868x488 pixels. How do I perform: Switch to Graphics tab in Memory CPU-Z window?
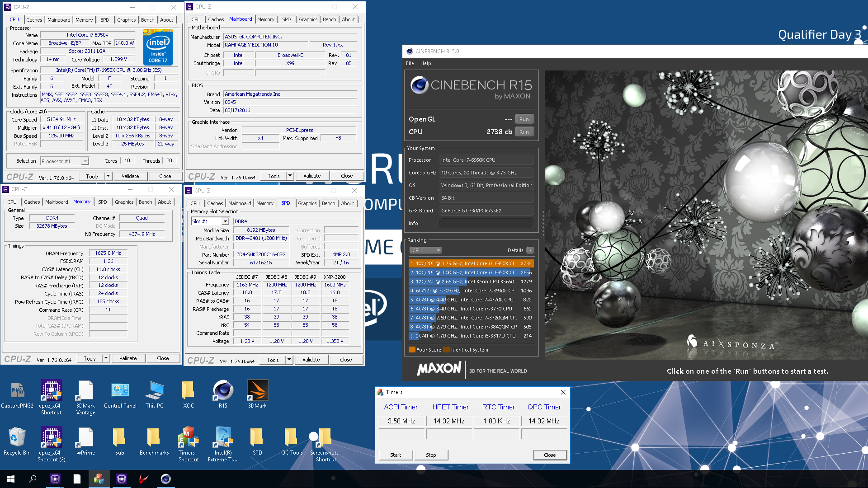click(x=124, y=202)
